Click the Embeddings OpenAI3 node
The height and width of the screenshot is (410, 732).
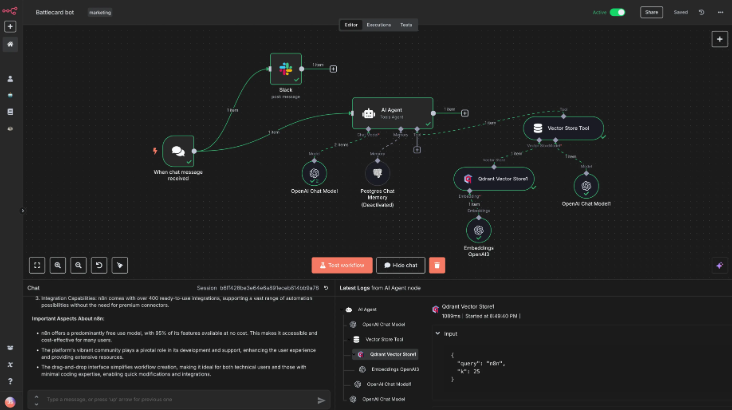click(478, 228)
